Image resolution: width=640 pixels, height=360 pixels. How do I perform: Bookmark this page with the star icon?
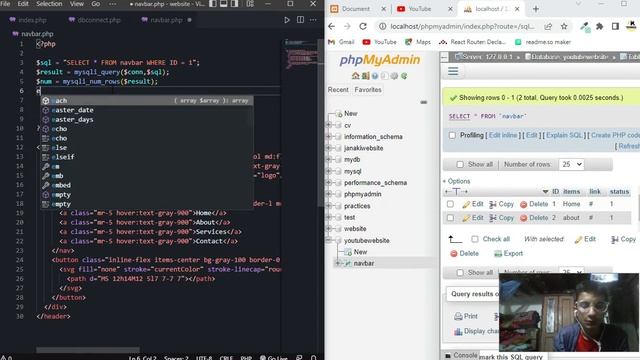point(564,27)
